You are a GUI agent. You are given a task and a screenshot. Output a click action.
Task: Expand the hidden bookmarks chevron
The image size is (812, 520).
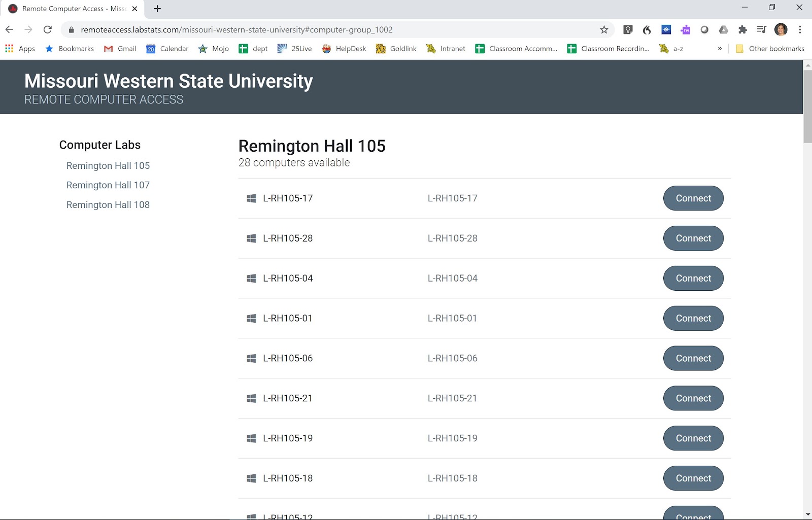pyautogui.click(x=720, y=49)
